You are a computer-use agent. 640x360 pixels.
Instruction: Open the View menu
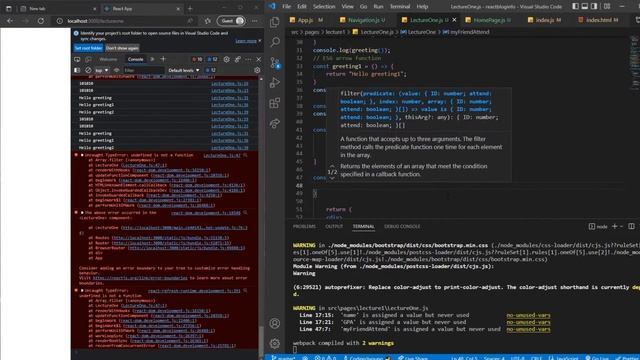tap(347, 7)
